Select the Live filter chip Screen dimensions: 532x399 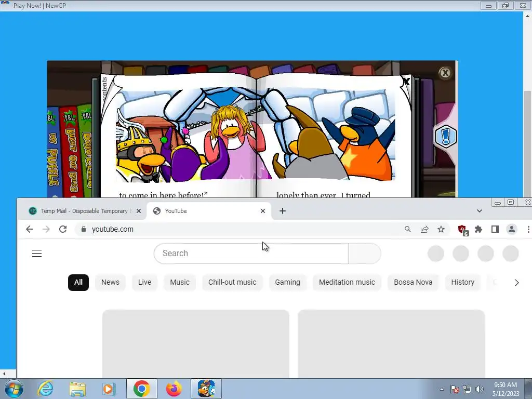tap(144, 282)
